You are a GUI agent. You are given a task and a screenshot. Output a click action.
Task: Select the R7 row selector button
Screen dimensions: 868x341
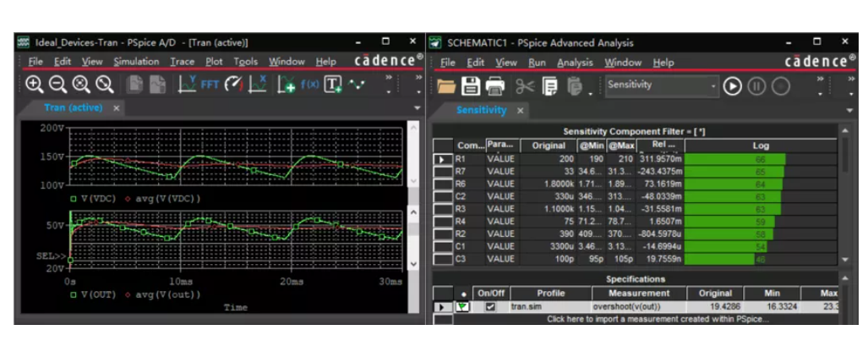(443, 171)
